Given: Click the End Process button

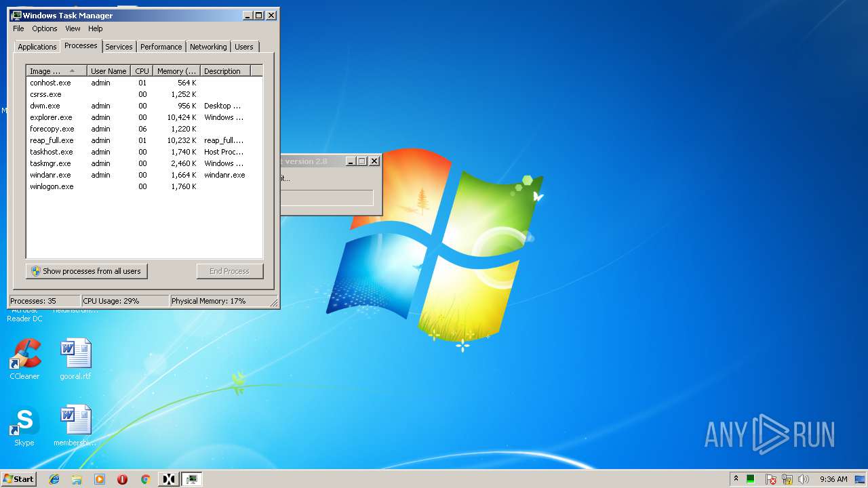Looking at the screenshot, I should [x=229, y=271].
